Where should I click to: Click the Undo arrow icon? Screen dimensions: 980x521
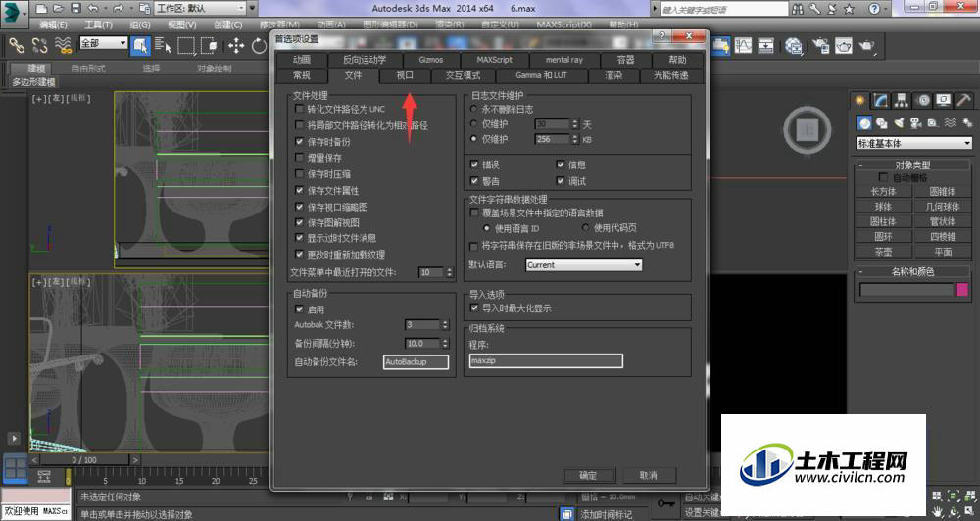(93, 9)
